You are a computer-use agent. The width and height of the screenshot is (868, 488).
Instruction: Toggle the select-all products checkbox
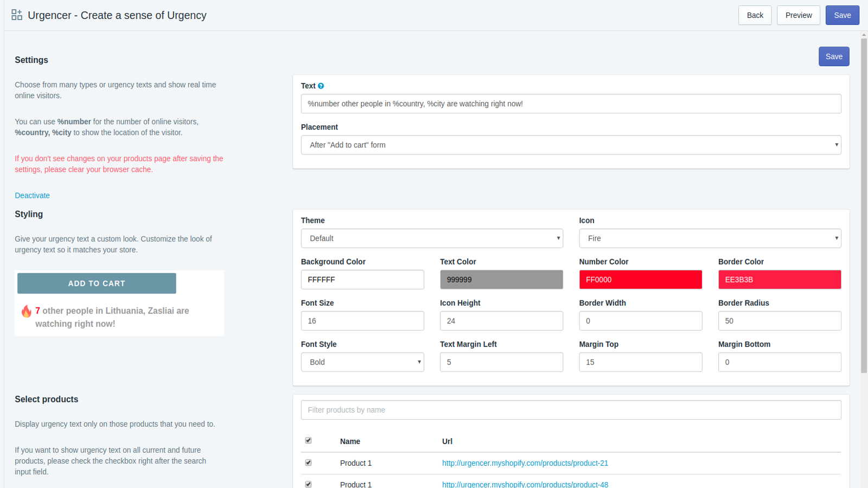click(x=308, y=440)
